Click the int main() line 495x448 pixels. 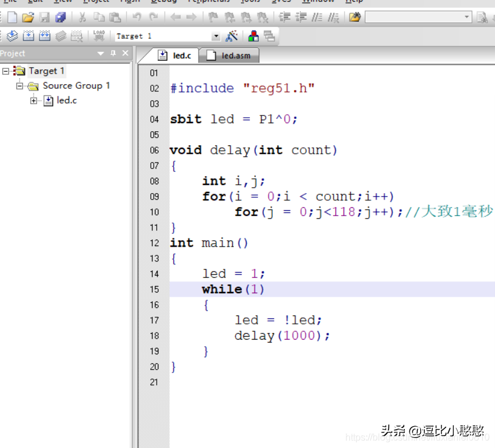click(209, 243)
